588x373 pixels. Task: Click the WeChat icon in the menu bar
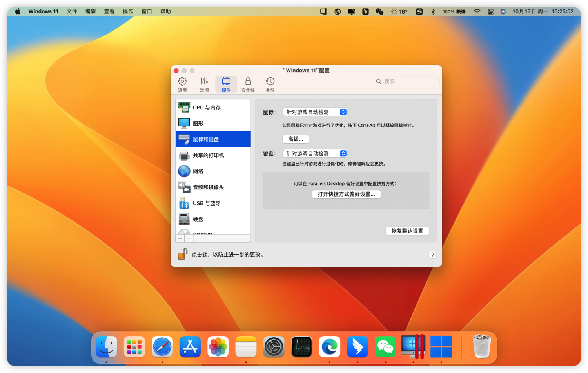tap(379, 11)
